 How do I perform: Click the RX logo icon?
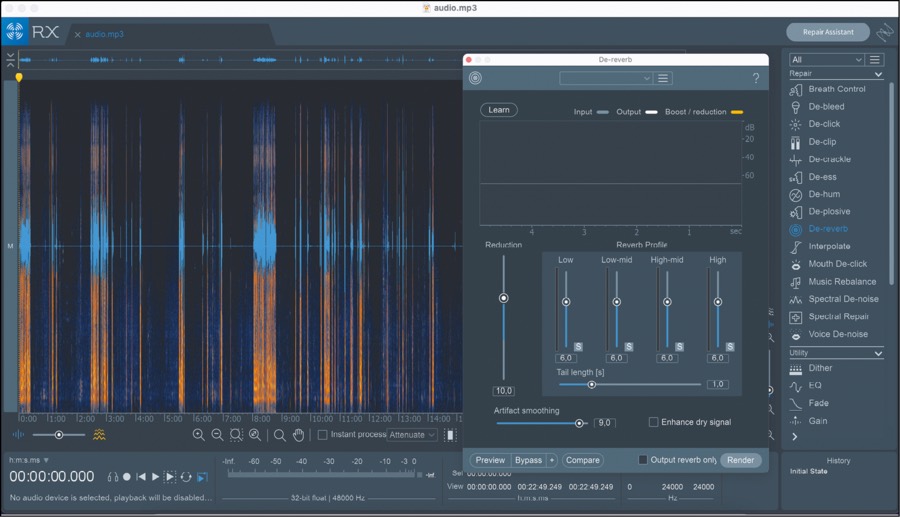click(14, 32)
